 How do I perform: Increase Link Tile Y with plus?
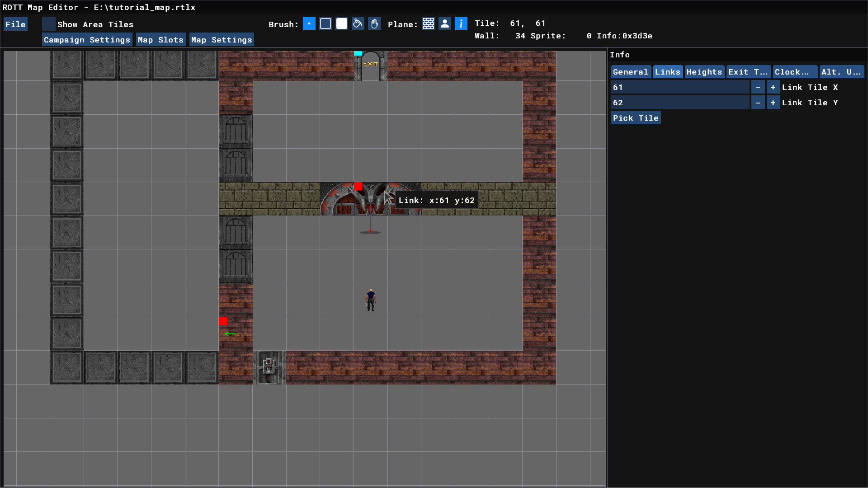773,103
